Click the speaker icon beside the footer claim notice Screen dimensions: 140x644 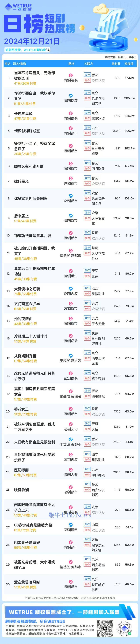(26, 598)
